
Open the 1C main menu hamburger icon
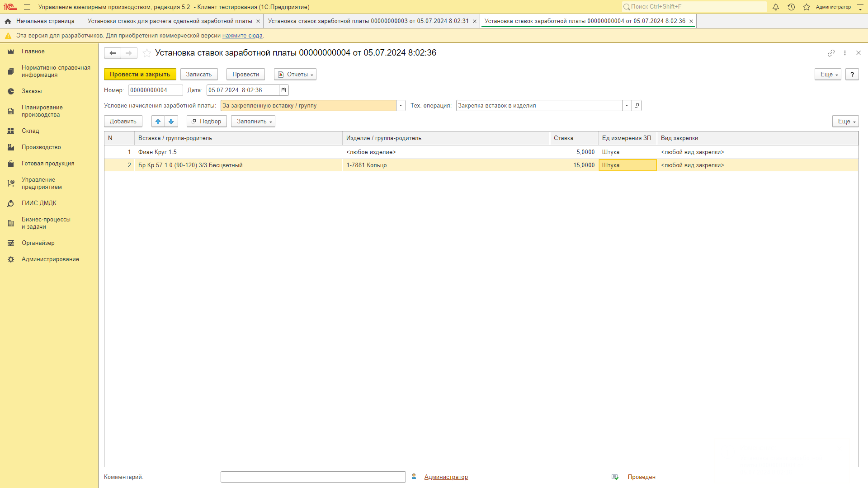coord(27,7)
